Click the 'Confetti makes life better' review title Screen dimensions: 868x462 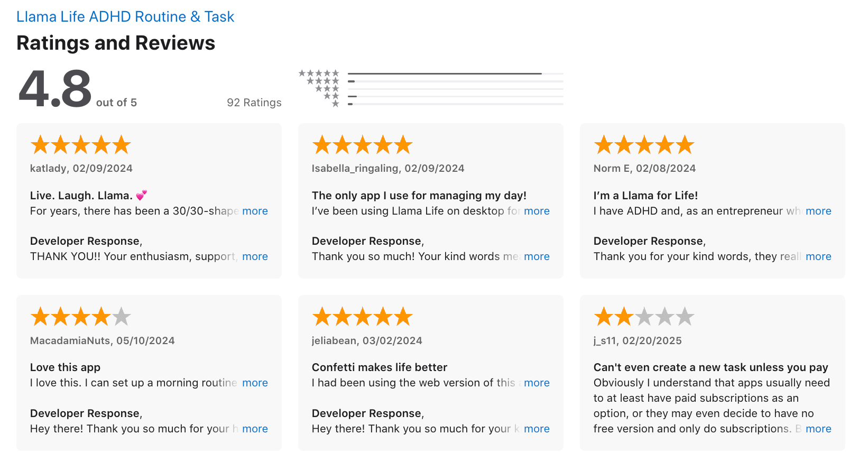380,367
